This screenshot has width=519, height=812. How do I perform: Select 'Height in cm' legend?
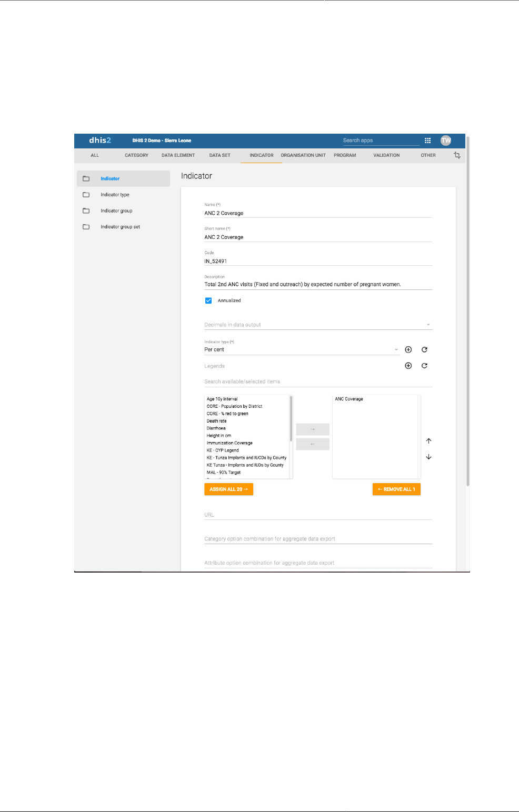[218, 436]
